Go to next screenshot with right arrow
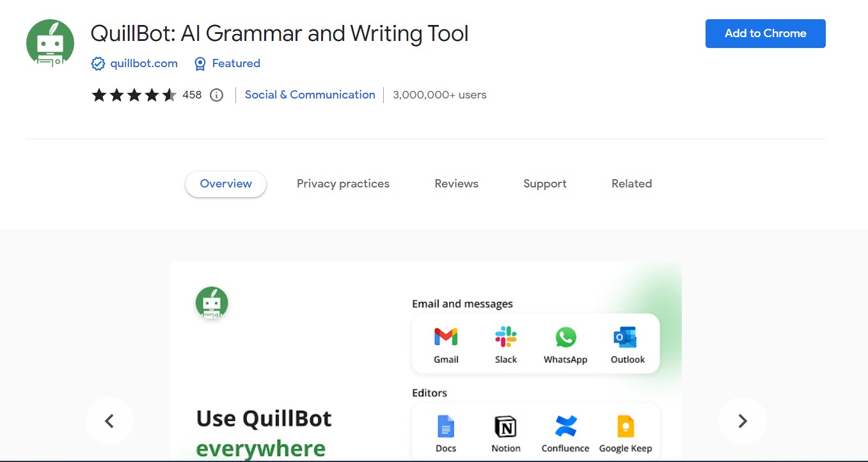868x462 pixels. point(743,421)
